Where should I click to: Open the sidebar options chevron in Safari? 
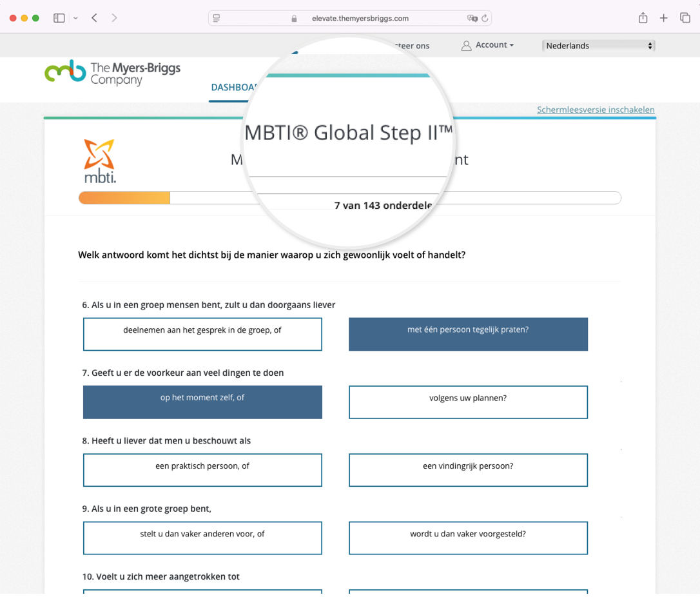[x=76, y=18]
